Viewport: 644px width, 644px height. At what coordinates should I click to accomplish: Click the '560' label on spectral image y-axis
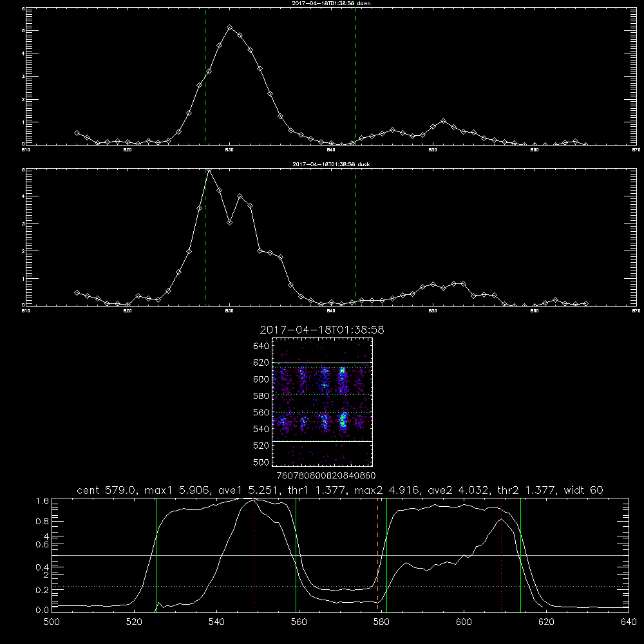pyautogui.click(x=261, y=412)
